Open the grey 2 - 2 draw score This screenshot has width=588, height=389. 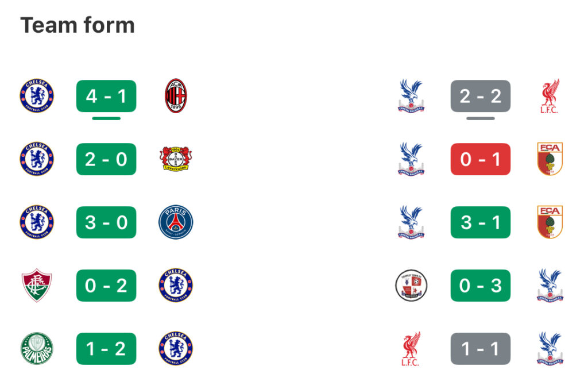(x=481, y=96)
